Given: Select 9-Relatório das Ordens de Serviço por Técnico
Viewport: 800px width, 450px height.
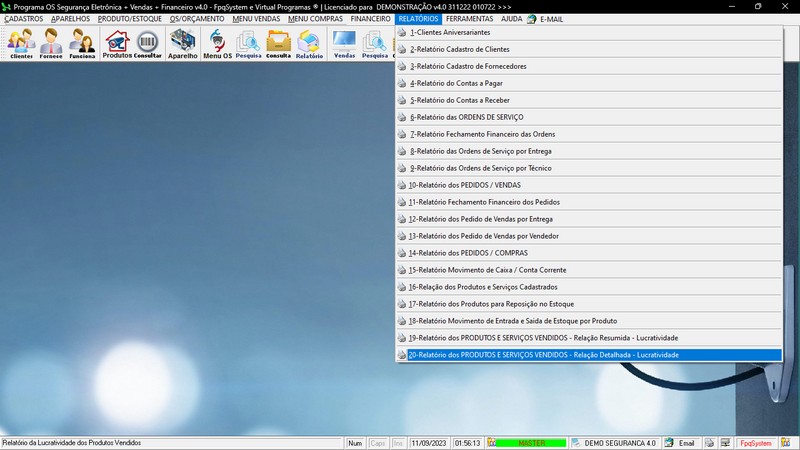Looking at the screenshot, I should click(x=589, y=168).
